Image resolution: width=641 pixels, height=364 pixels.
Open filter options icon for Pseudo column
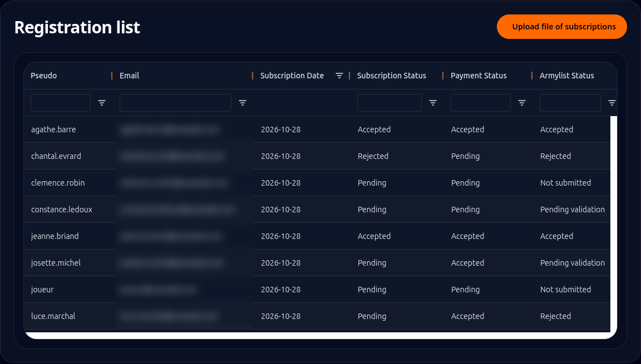tap(102, 103)
